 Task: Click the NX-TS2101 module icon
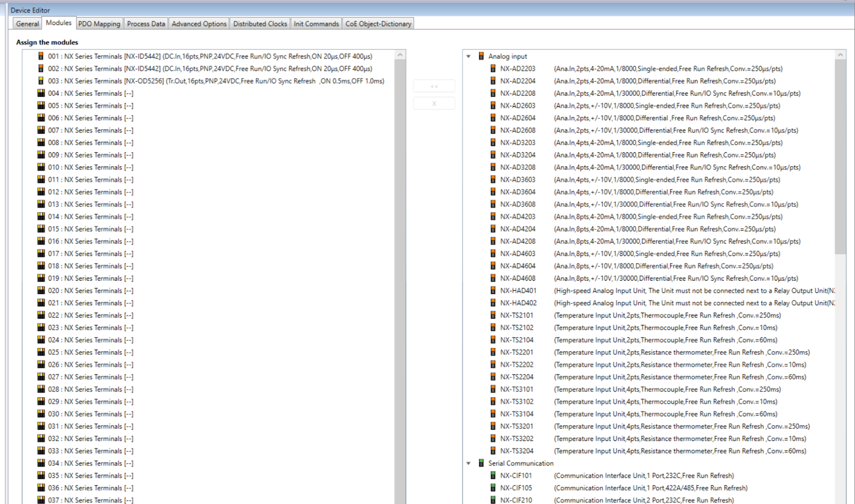pos(493,315)
